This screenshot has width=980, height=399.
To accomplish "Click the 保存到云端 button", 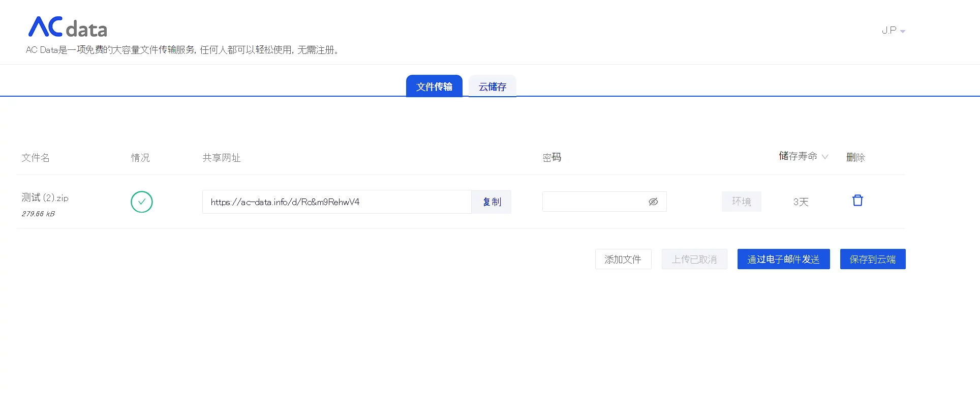I will (872, 260).
